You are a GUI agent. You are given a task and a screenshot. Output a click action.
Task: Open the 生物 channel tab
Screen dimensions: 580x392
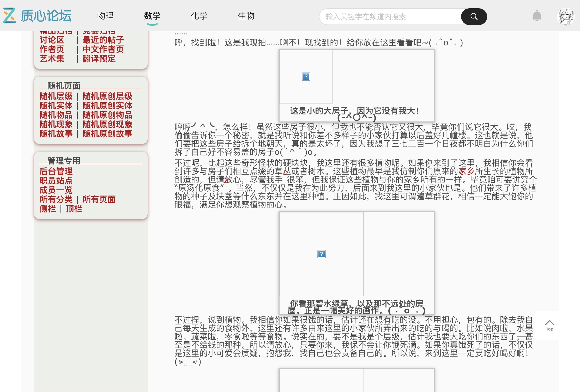tap(246, 16)
